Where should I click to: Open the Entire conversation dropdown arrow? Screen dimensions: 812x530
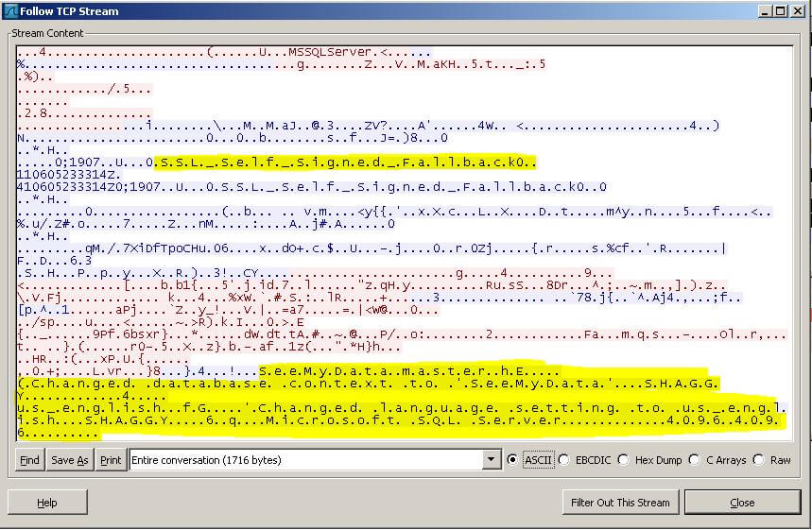(491, 459)
